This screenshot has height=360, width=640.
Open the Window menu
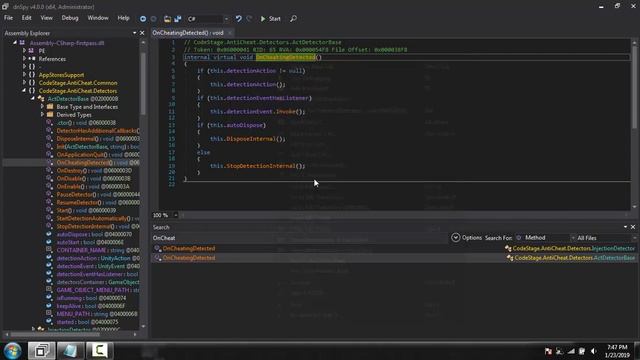[98, 18]
